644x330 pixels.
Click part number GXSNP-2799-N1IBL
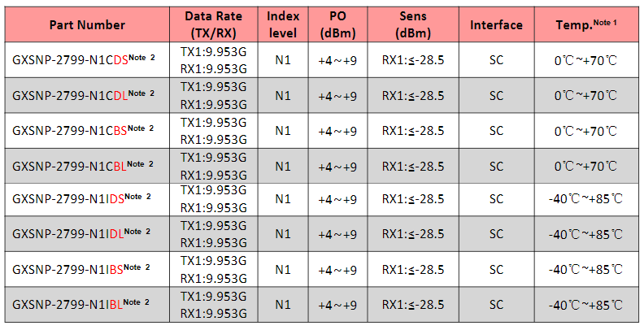pyautogui.click(x=81, y=304)
